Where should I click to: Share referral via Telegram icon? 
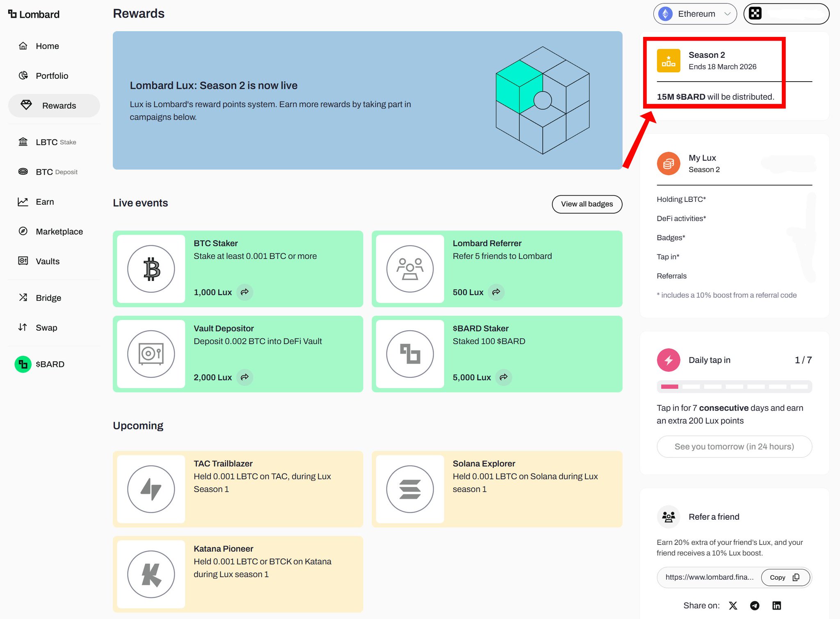point(755,605)
